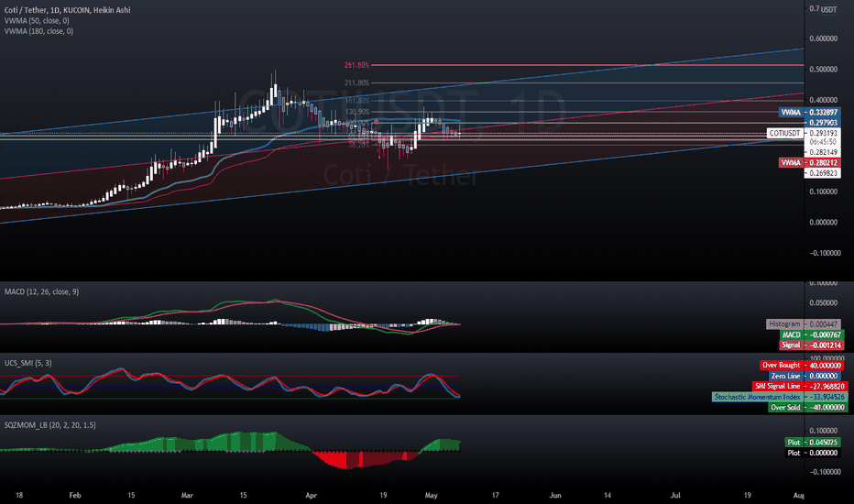Screen dimensions: 854x504
Task: Select the red VWMA 0.280212 price label
Action: [809, 162]
